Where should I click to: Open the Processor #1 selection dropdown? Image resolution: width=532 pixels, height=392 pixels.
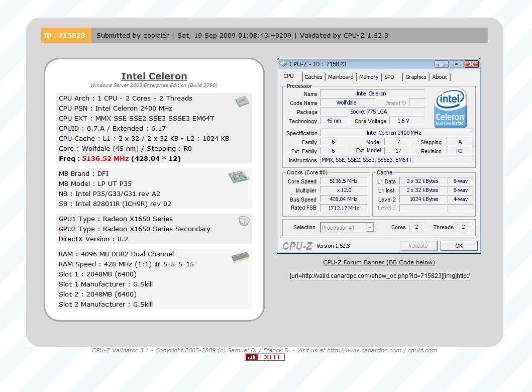347,228
